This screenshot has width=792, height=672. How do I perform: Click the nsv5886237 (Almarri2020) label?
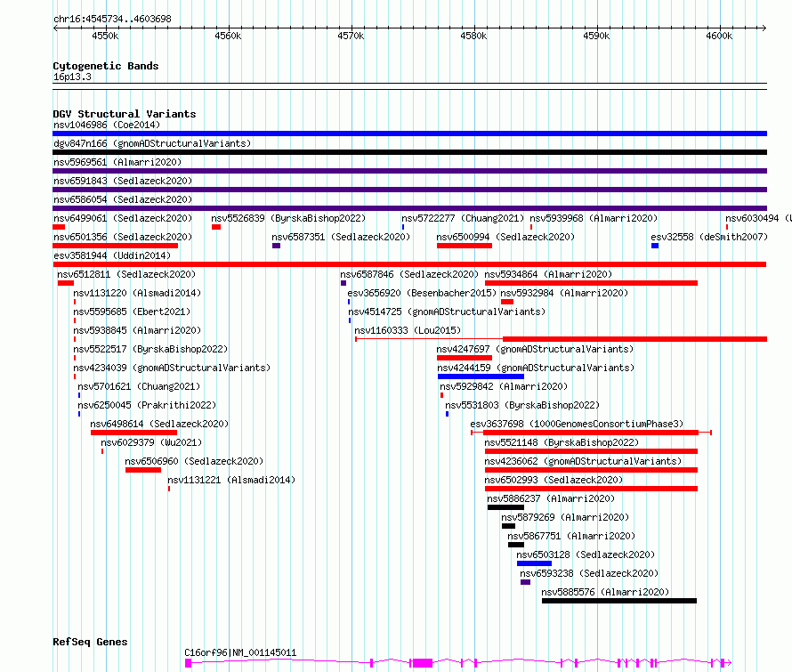pyautogui.click(x=551, y=498)
